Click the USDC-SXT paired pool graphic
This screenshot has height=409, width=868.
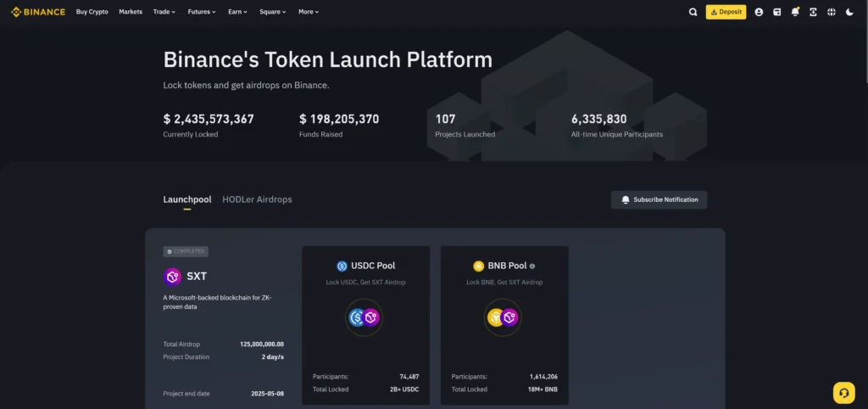click(x=364, y=317)
